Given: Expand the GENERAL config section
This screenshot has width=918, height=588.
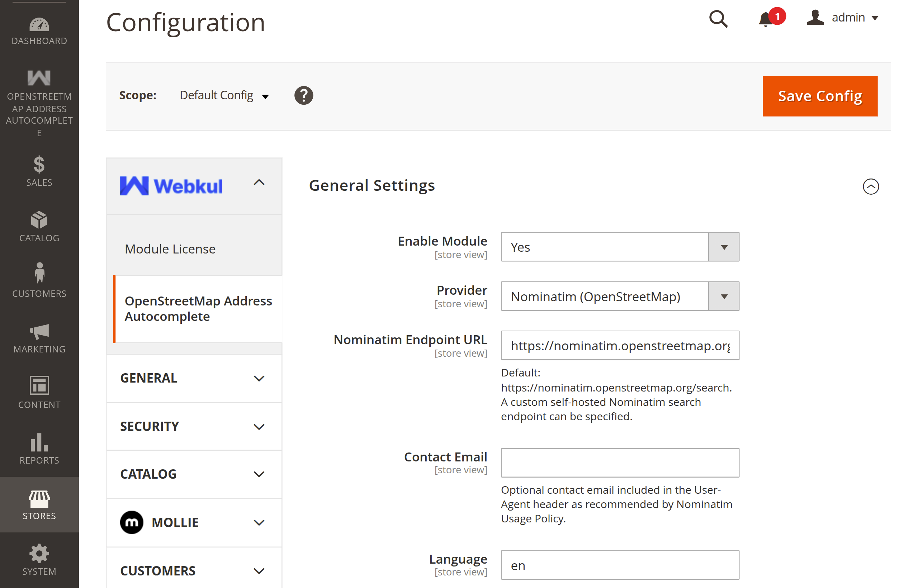Looking at the screenshot, I should [x=194, y=378].
